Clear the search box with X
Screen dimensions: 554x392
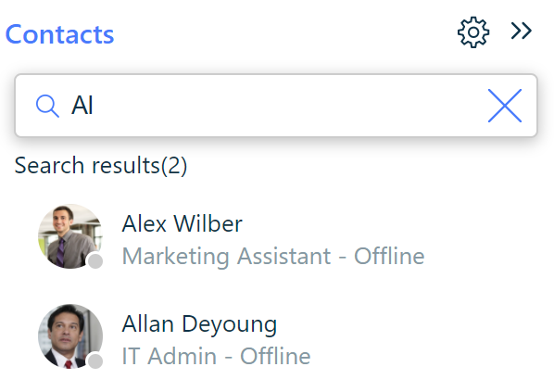(x=505, y=106)
